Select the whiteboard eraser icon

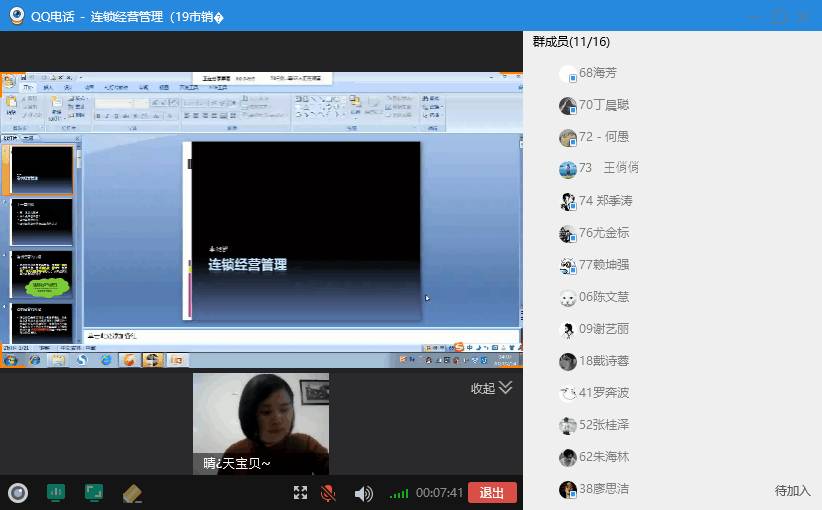click(132, 492)
